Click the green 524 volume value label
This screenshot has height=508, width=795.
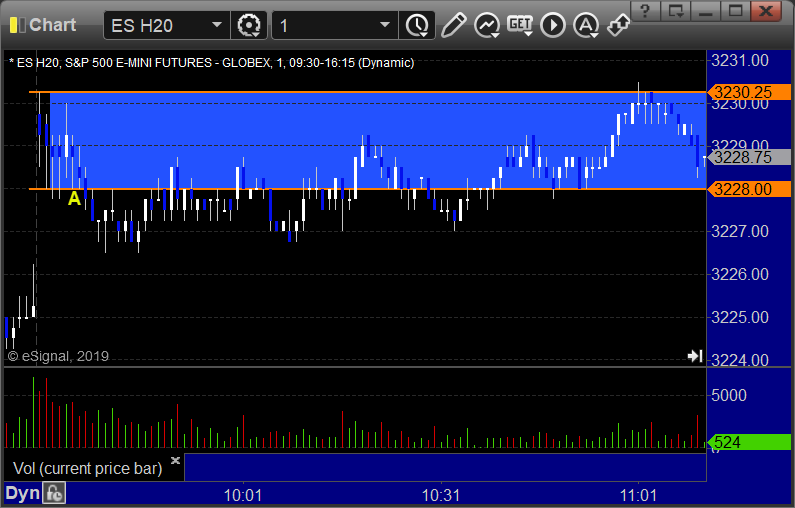tap(749, 442)
